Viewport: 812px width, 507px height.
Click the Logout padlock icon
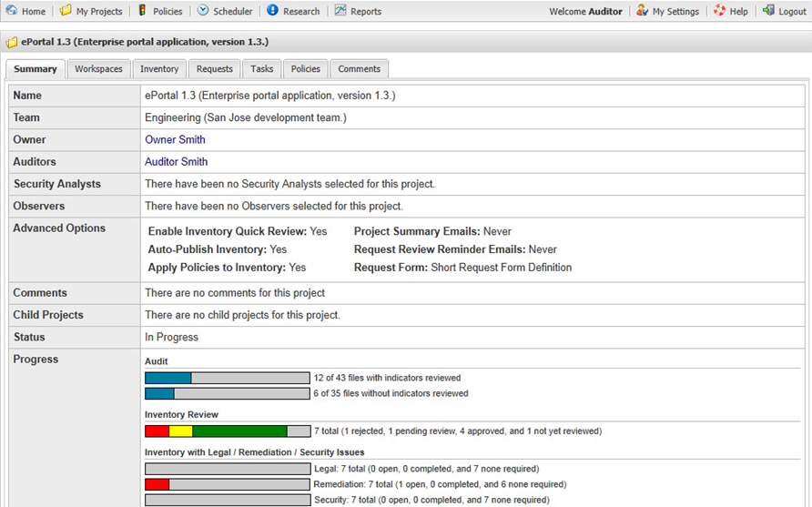[x=768, y=11]
